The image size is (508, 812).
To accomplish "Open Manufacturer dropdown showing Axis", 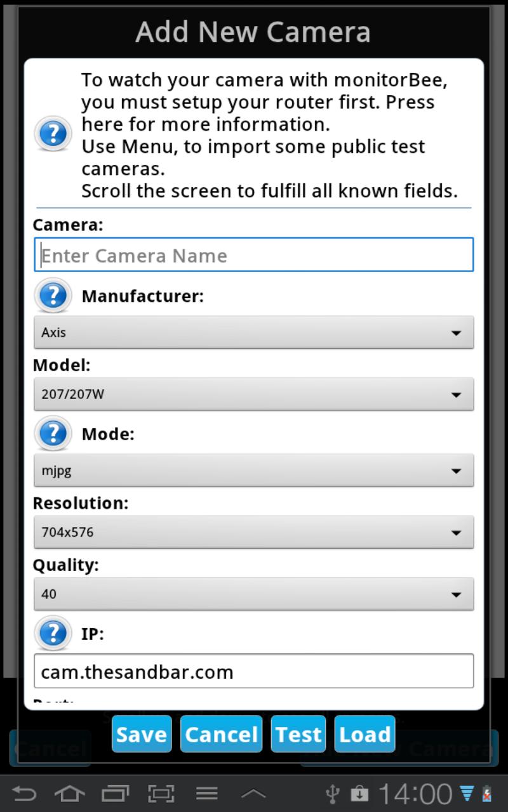I will (254, 332).
